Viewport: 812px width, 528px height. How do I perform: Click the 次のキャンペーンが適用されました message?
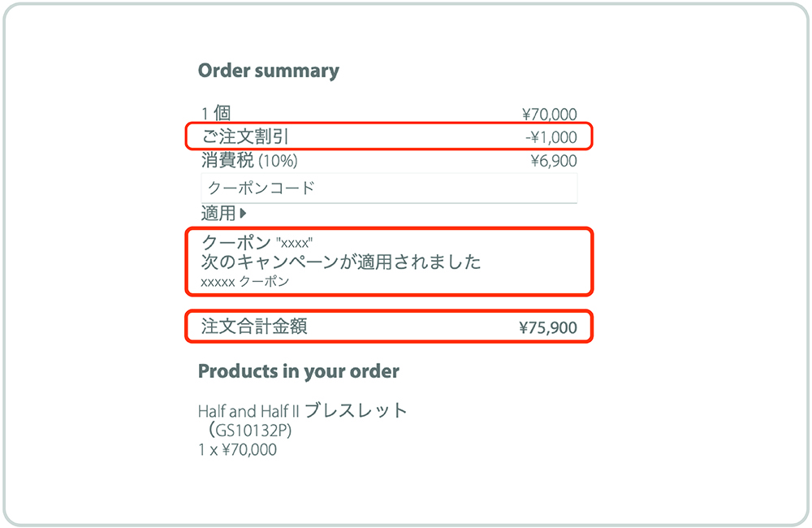341,262
